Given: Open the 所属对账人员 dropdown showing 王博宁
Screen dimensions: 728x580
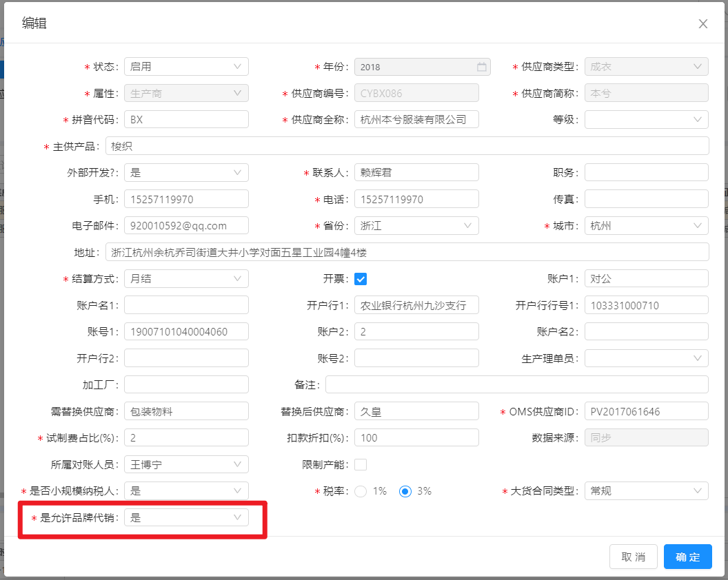Looking at the screenshot, I should pyautogui.click(x=186, y=464).
